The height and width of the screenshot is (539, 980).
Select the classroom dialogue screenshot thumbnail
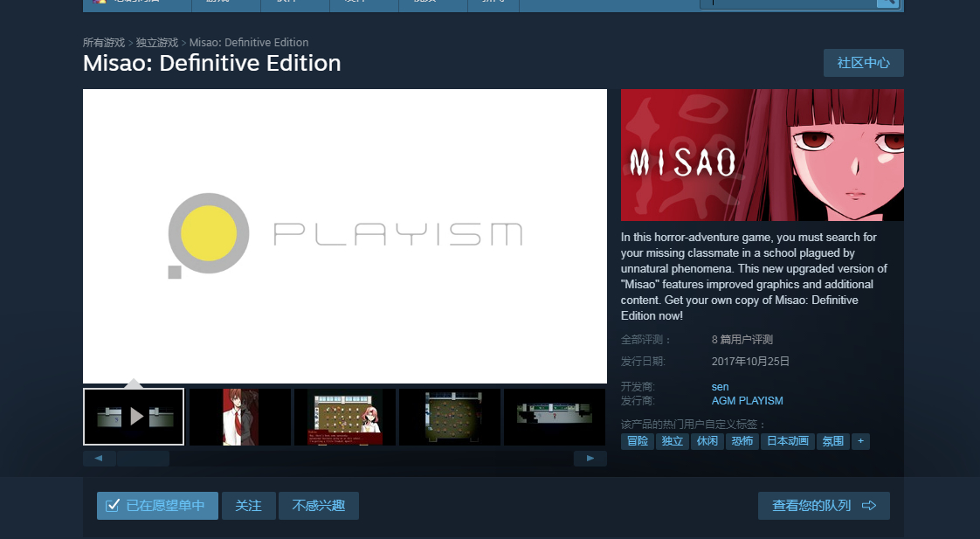point(345,417)
